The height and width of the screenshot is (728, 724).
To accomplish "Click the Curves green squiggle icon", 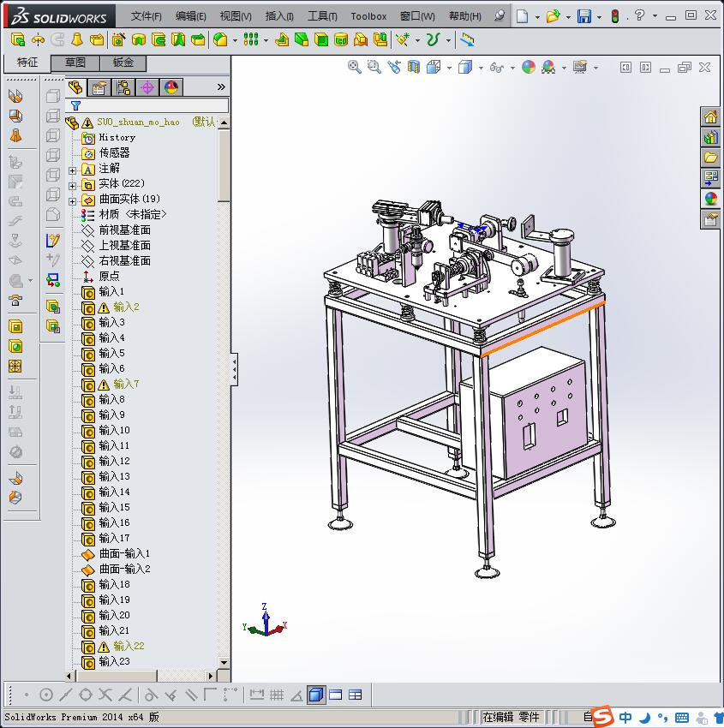I will tap(433, 40).
